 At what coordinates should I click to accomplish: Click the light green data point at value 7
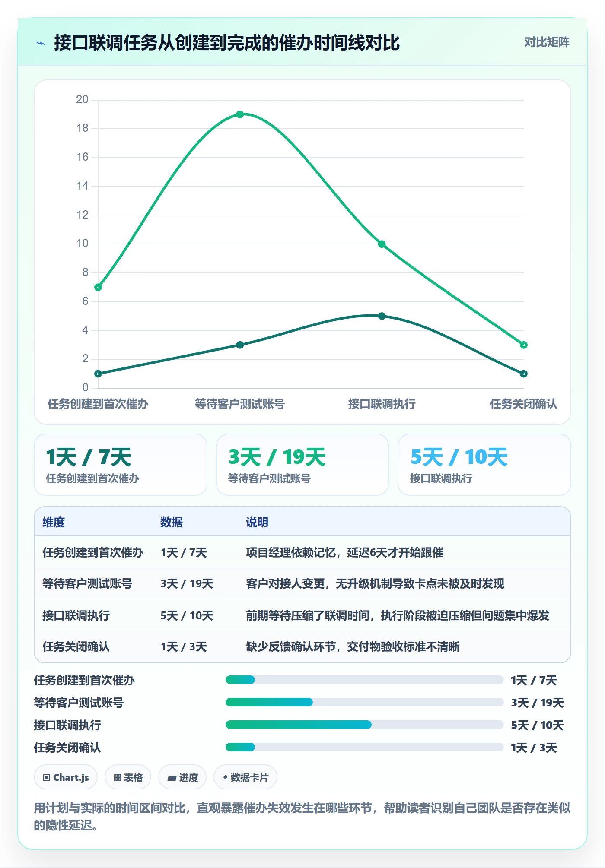[98, 287]
